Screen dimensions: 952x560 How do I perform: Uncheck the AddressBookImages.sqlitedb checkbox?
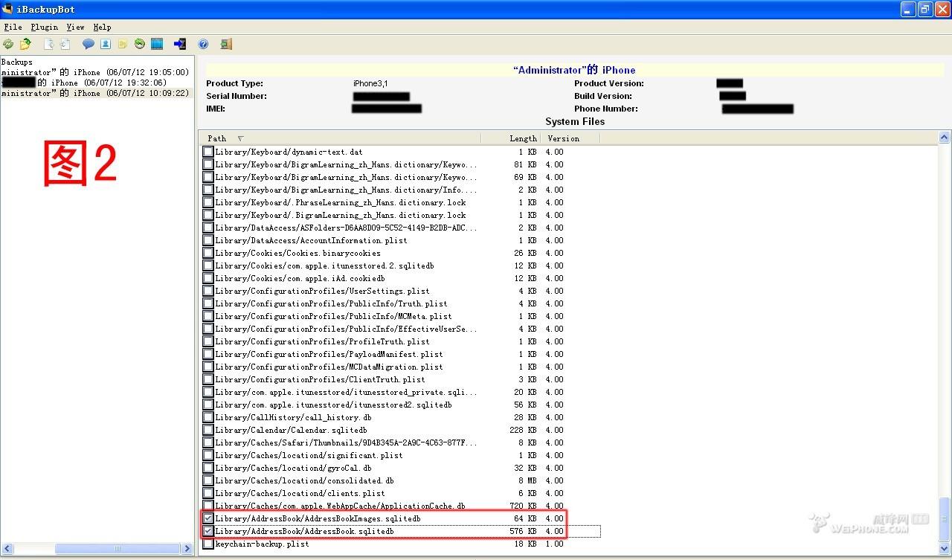click(208, 518)
